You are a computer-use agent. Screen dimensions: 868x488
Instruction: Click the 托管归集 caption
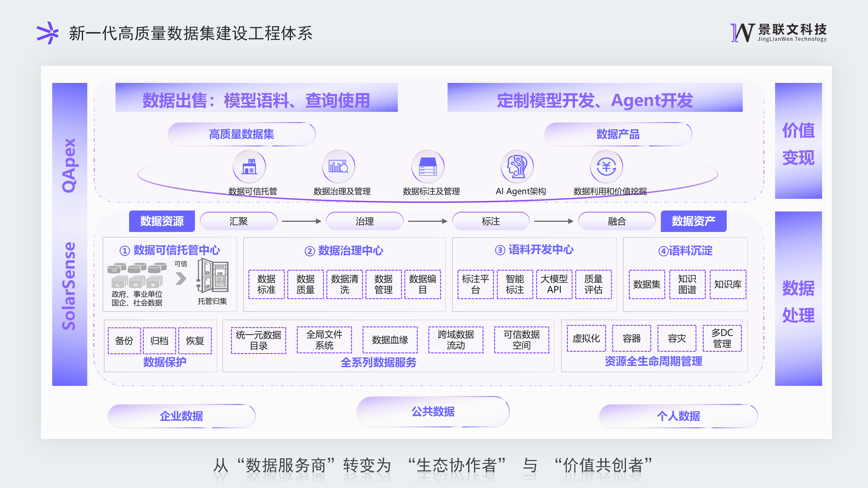[x=212, y=301]
